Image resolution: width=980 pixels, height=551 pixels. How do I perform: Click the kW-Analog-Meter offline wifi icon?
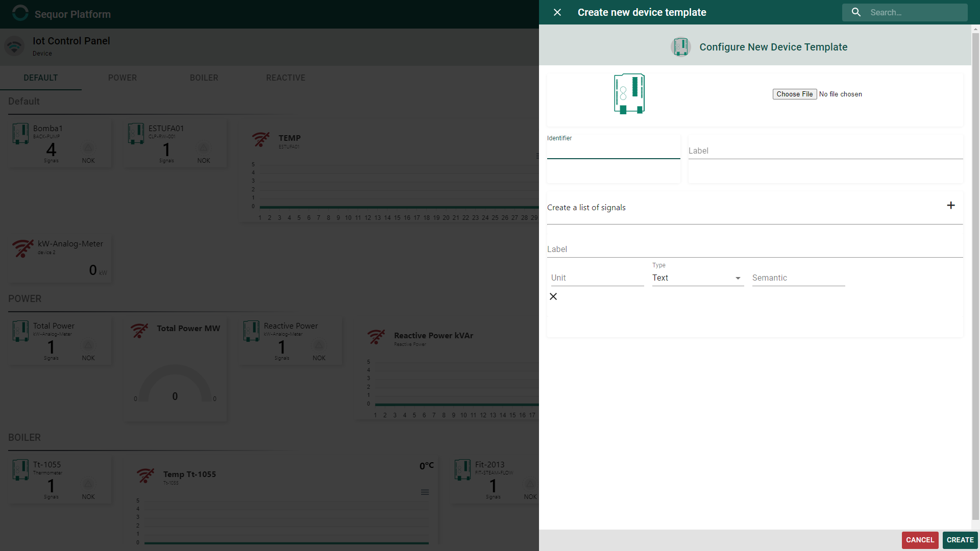pos(23,248)
